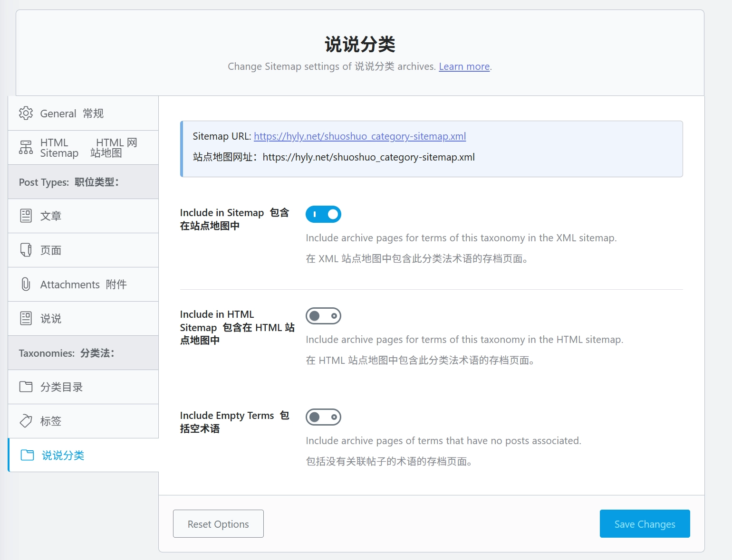Select the 说说 post type tab
The image size is (732, 560).
(x=83, y=318)
